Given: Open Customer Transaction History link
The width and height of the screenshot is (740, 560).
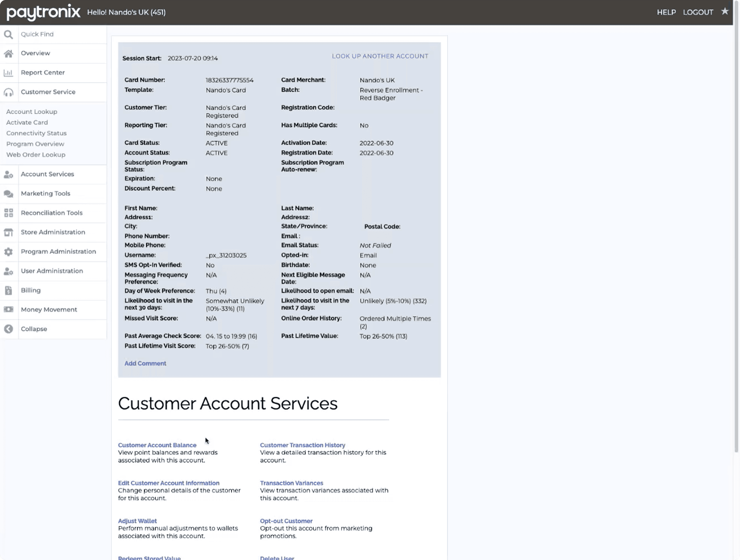Looking at the screenshot, I should 302,445.
